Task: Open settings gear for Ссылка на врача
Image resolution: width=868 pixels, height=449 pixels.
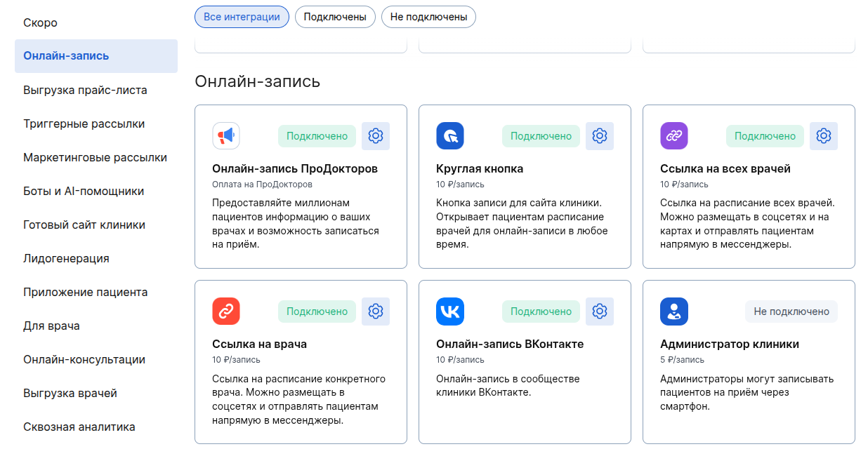Action: click(376, 311)
